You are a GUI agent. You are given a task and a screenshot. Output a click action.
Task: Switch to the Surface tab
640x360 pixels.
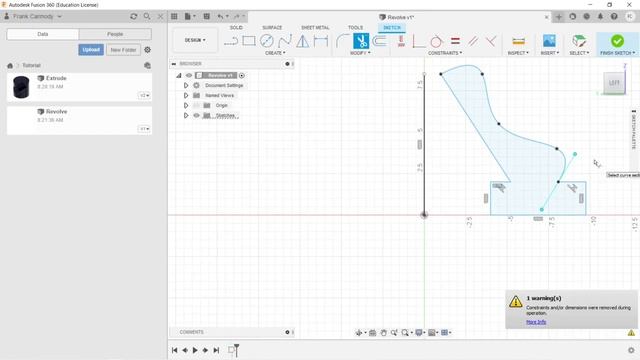pos(272,27)
